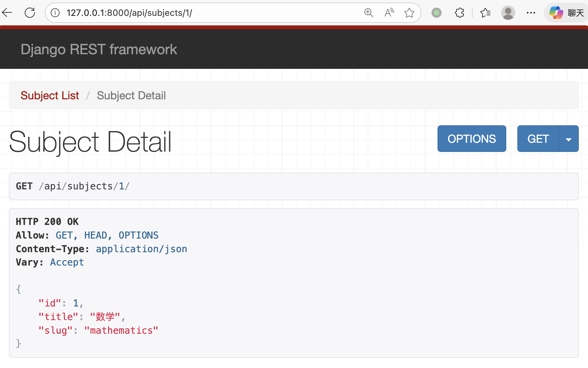
Task: Click the GET request button
Action: 538,139
